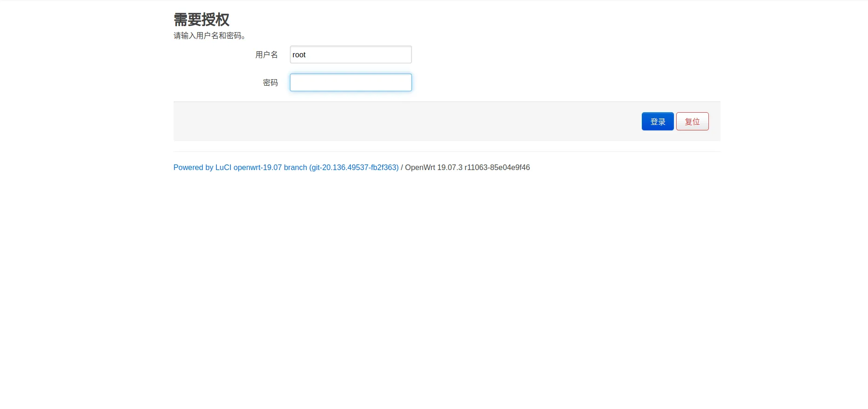Viewport: 868px width, 409px height.
Task: Click the 请输入用户名和密码 instruction text
Action: (209, 36)
